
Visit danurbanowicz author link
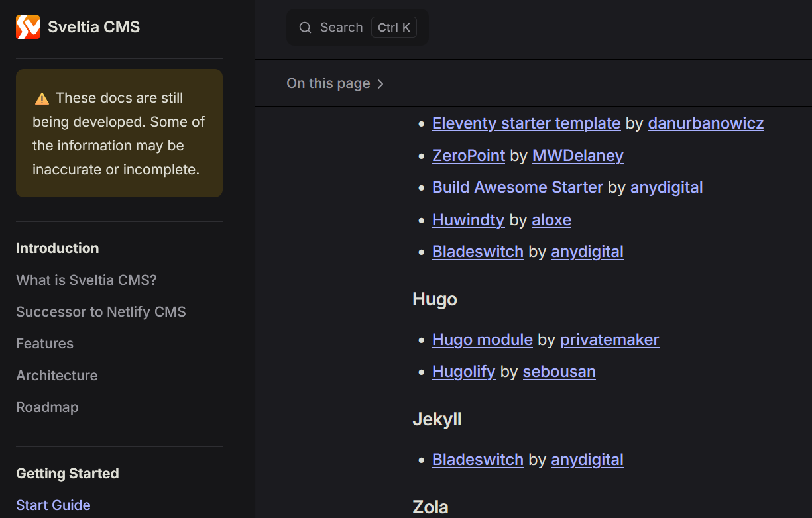(706, 123)
